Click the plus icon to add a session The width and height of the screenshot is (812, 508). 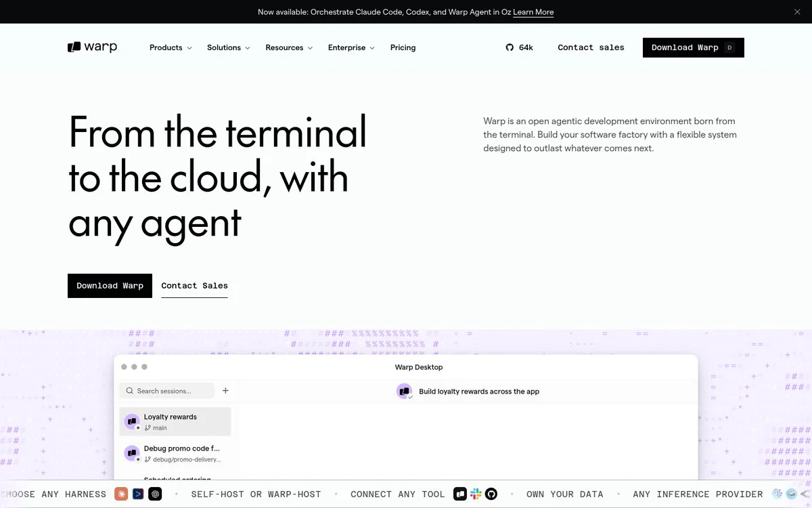(225, 391)
